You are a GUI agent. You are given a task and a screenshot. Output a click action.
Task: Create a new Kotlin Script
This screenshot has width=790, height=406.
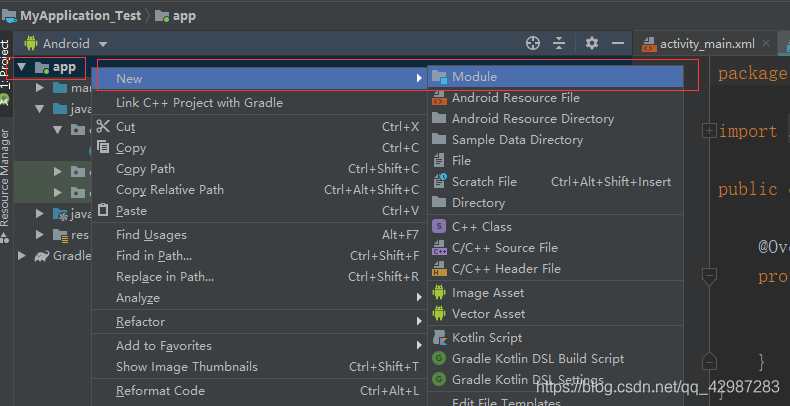pyautogui.click(x=555, y=338)
